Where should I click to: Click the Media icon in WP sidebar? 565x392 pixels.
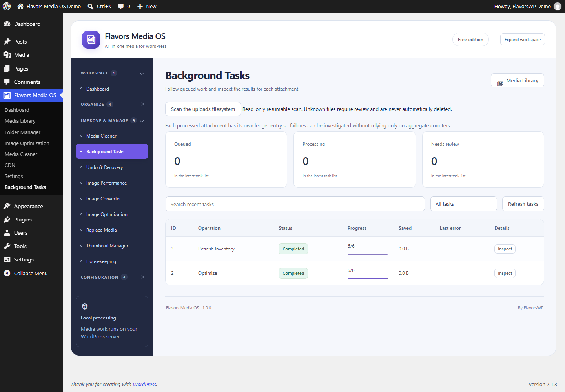tap(7, 55)
